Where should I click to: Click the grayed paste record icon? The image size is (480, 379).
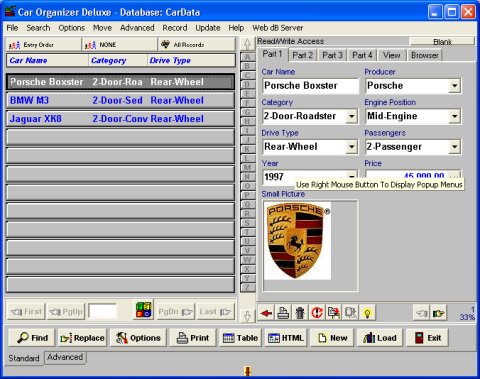click(350, 313)
